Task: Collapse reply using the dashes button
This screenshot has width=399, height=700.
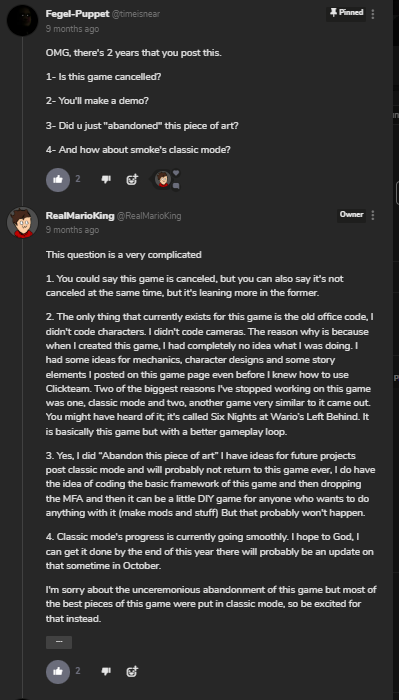Action: pos(59,642)
